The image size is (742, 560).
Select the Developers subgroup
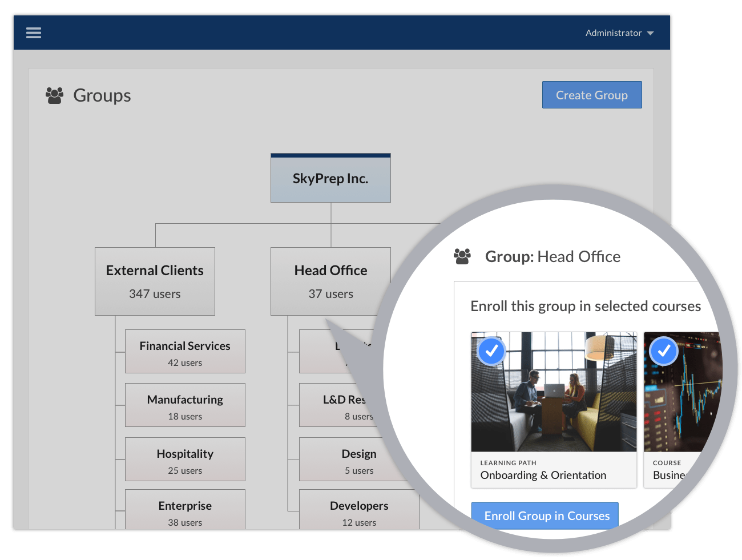click(359, 511)
